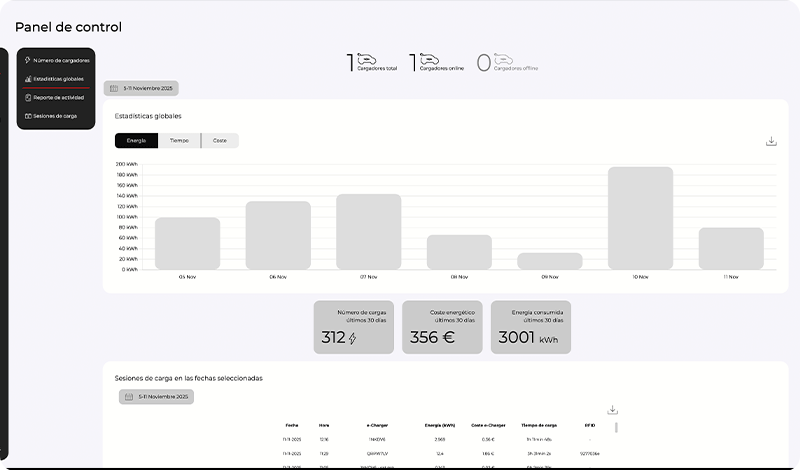Click the lightning bolt icon beside 312
This screenshot has height=470, width=800.
point(352,338)
